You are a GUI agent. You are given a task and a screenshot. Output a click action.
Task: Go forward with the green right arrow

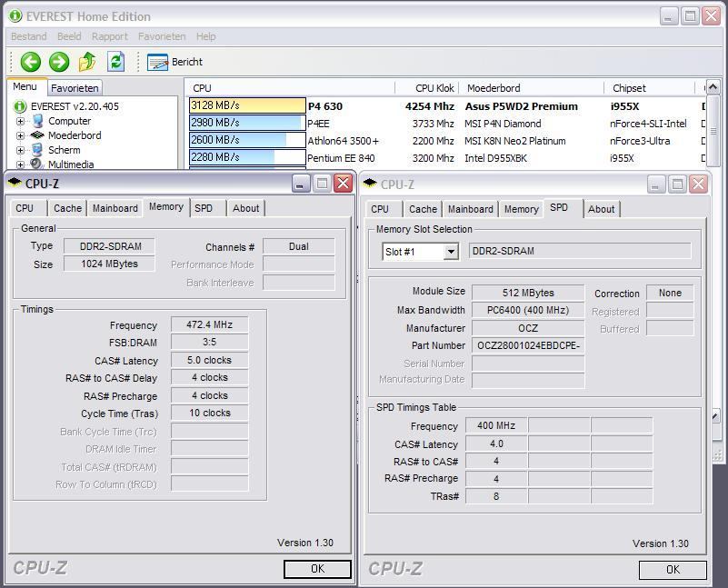[x=59, y=62]
